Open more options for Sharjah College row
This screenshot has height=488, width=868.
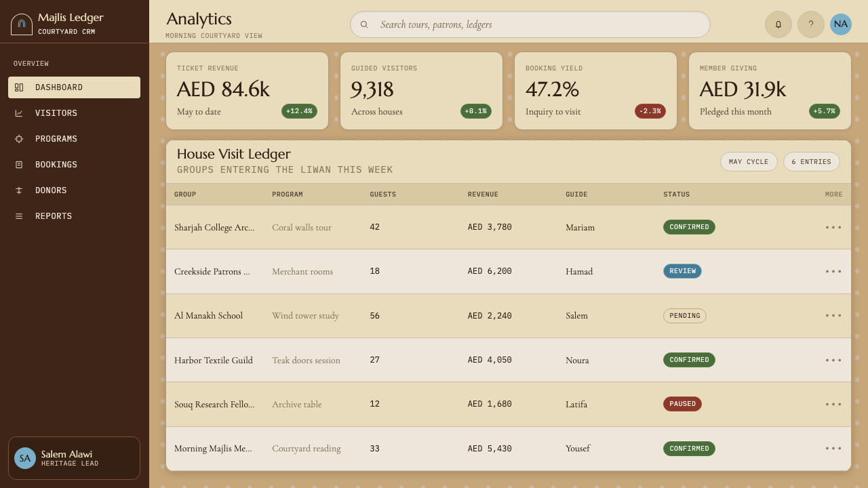(x=833, y=227)
